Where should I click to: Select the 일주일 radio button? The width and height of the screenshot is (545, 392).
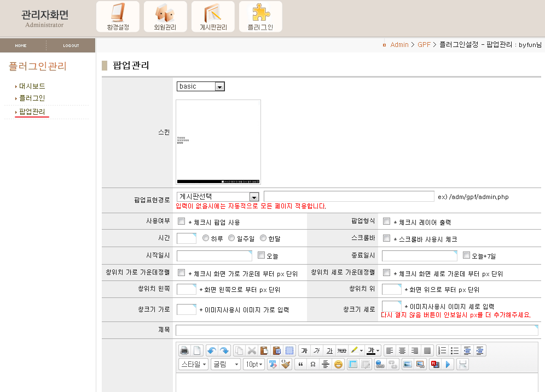click(x=231, y=238)
